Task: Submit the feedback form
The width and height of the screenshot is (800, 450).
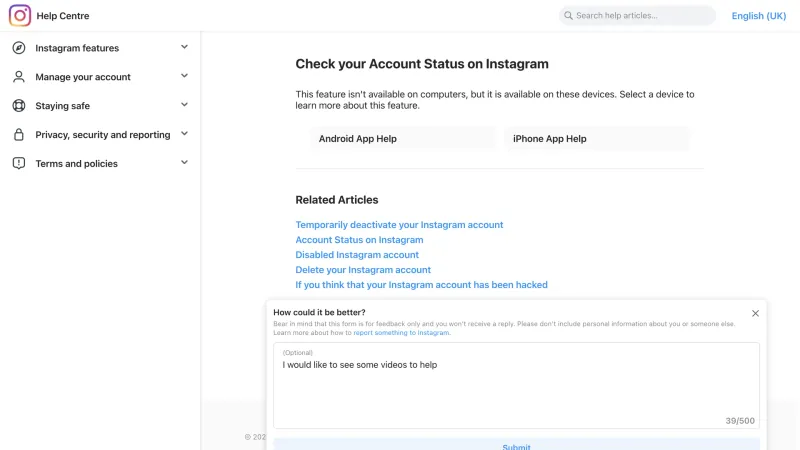Action: click(x=516, y=445)
